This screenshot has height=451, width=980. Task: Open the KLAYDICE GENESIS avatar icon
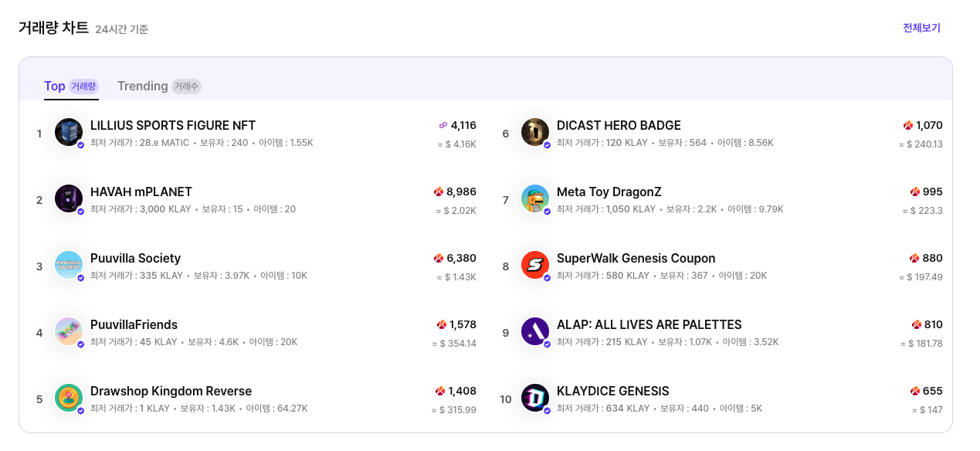[x=535, y=398]
